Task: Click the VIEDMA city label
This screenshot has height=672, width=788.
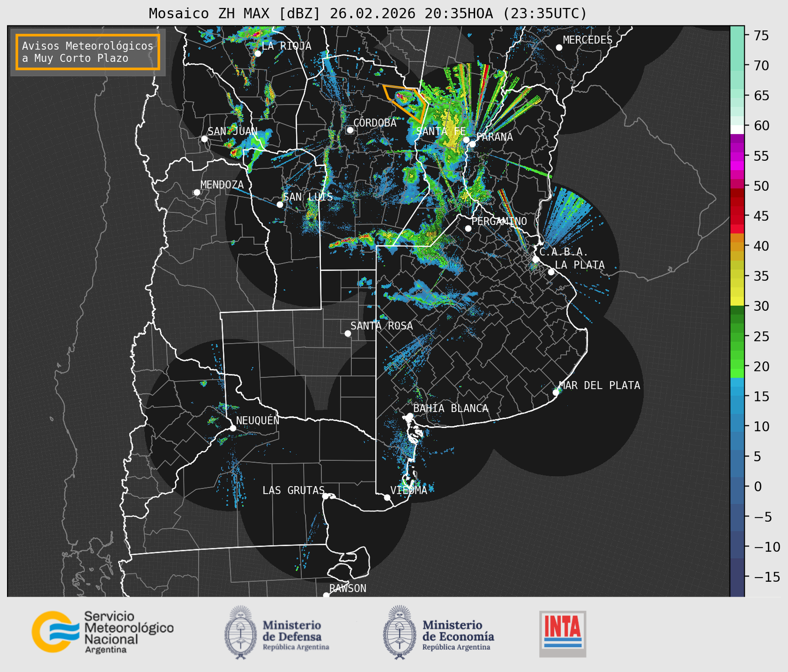Action: coord(409,490)
